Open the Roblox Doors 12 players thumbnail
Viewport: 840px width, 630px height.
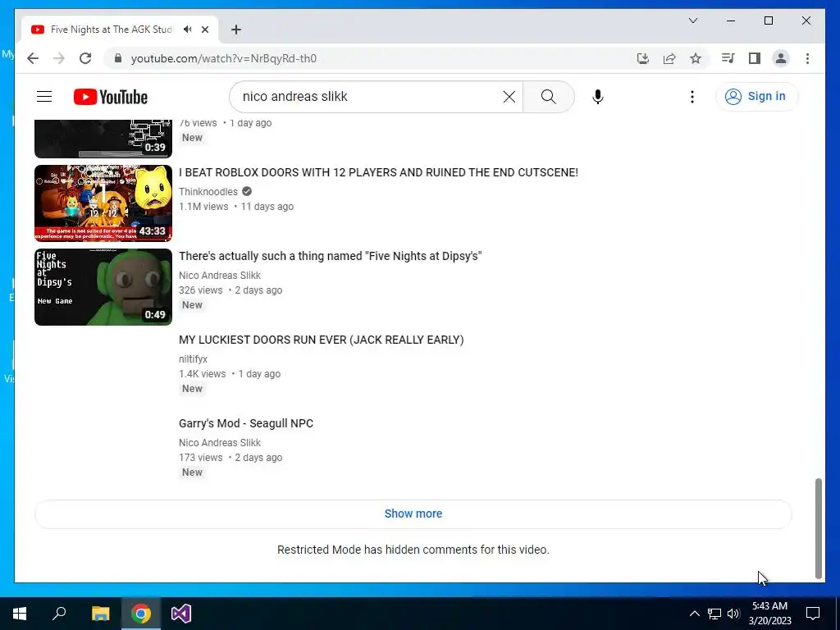tap(103, 203)
